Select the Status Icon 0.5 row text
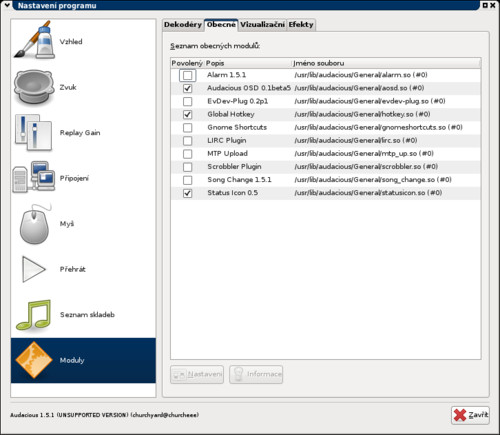 (232, 193)
